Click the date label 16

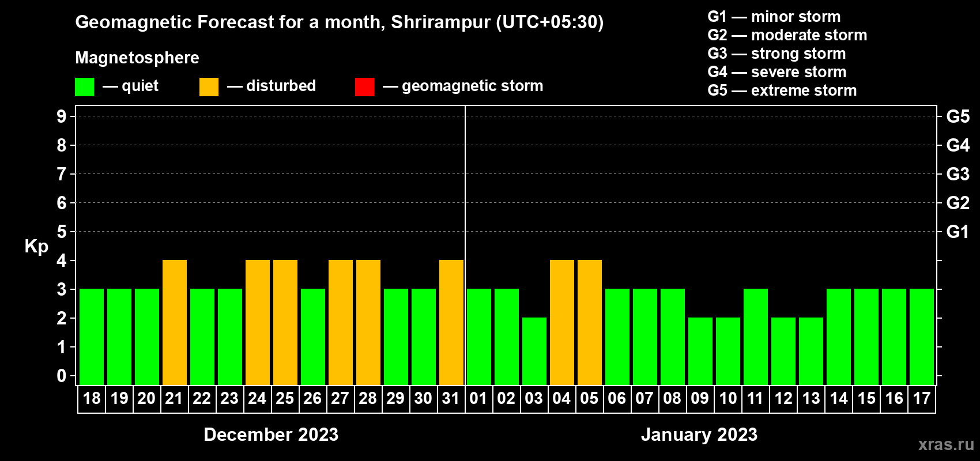pos(894,399)
